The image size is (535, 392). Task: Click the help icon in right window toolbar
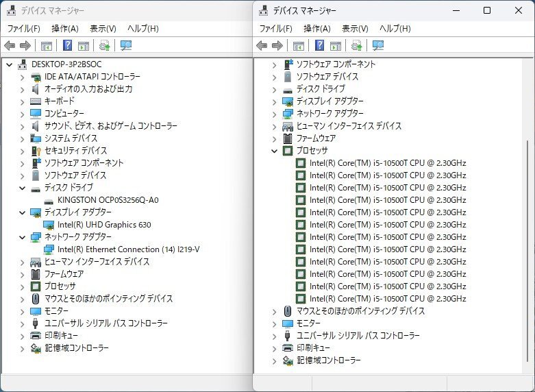(319, 46)
